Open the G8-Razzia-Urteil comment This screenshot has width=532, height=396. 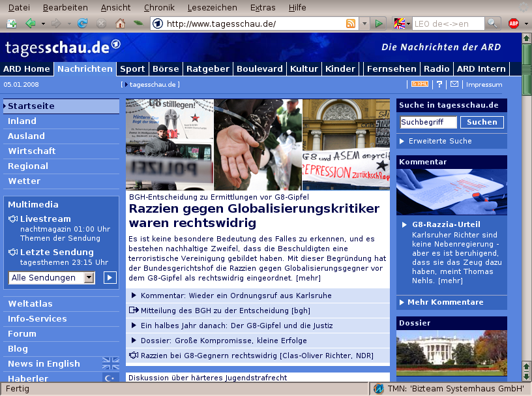click(446, 224)
